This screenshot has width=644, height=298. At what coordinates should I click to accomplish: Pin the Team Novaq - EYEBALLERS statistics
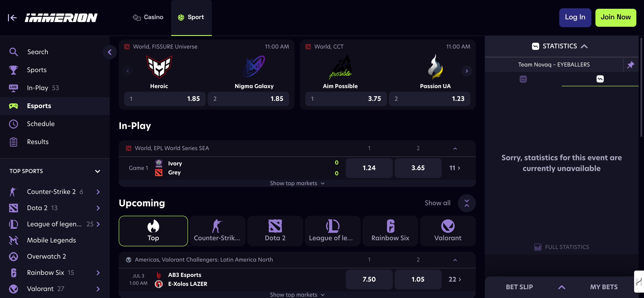[x=631, y=65]
